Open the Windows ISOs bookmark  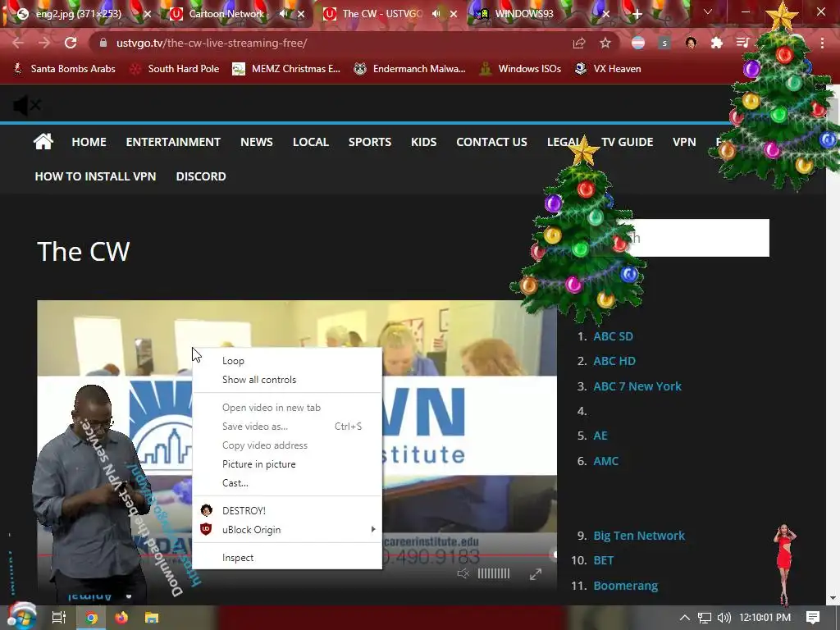[520, 69]
